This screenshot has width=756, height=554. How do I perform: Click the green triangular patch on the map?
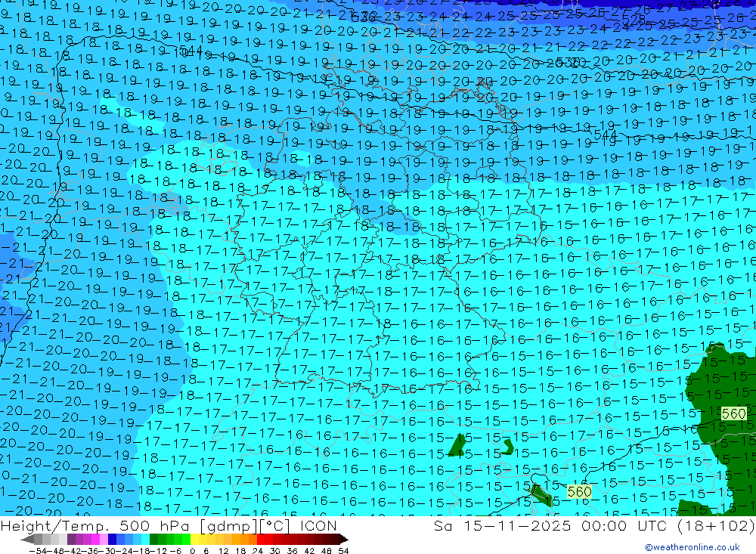pos(456,445)
